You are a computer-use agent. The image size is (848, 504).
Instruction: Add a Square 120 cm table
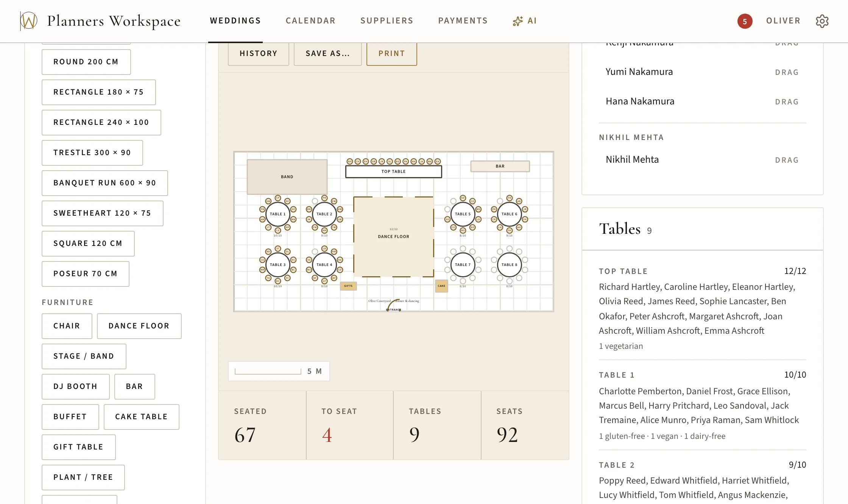click(88, 244)
